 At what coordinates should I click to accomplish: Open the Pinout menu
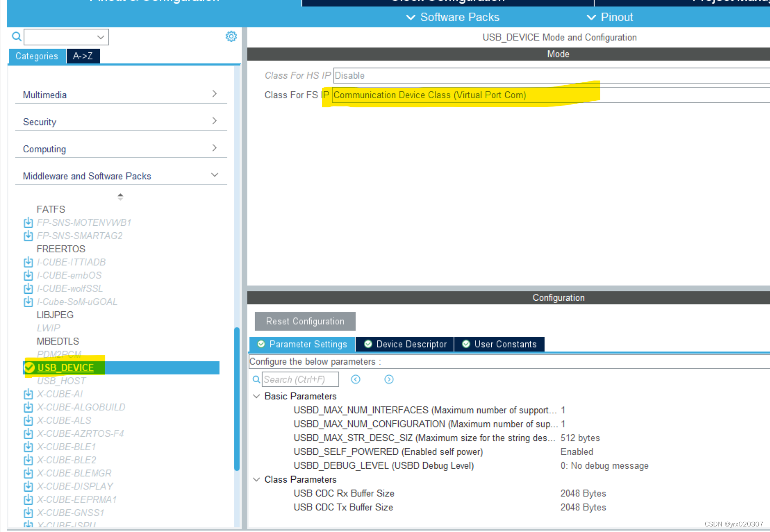pos(610,17)
